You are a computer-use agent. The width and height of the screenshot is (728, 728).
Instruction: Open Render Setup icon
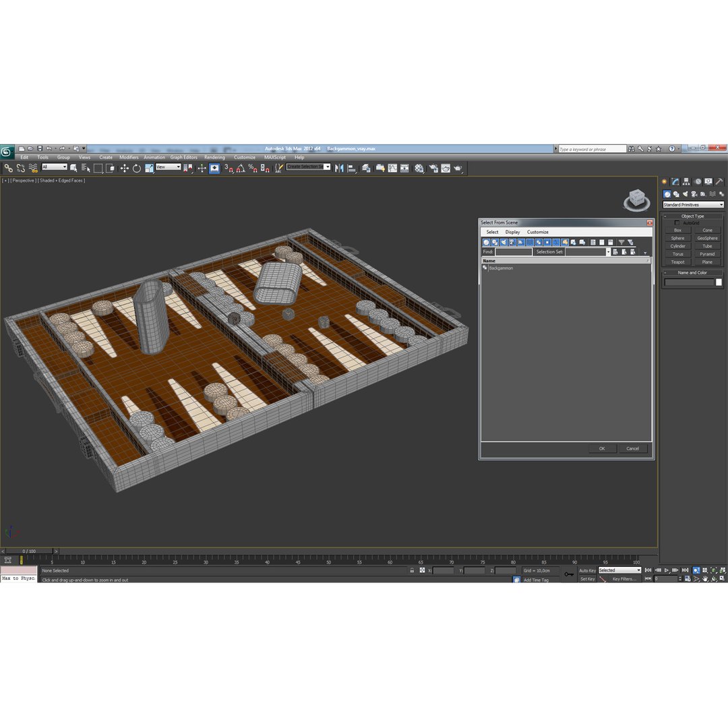(x=433, y=169)
